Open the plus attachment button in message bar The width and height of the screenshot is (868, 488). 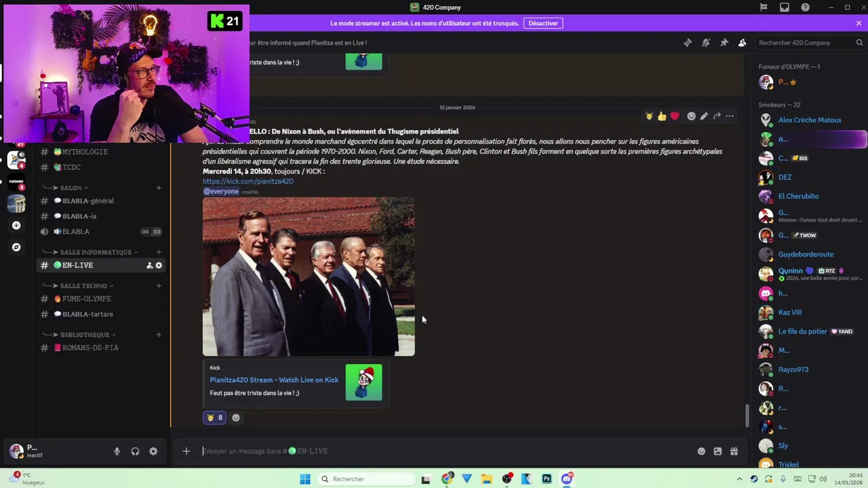[x=186, y=451]
